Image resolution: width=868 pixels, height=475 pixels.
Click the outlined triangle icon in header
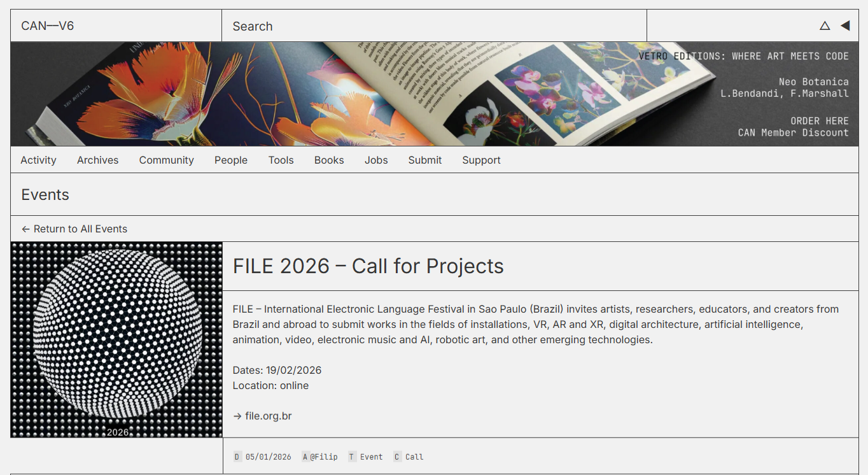coord(825,26)
